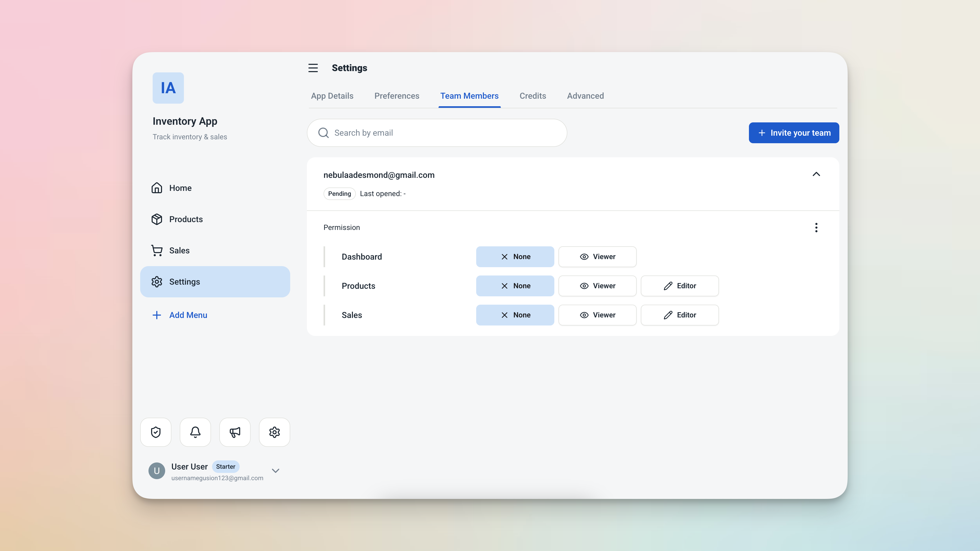Click the Invite your team button
This screenshot has height=551, width=980.
pyautogui.click(x=794, y=133)
